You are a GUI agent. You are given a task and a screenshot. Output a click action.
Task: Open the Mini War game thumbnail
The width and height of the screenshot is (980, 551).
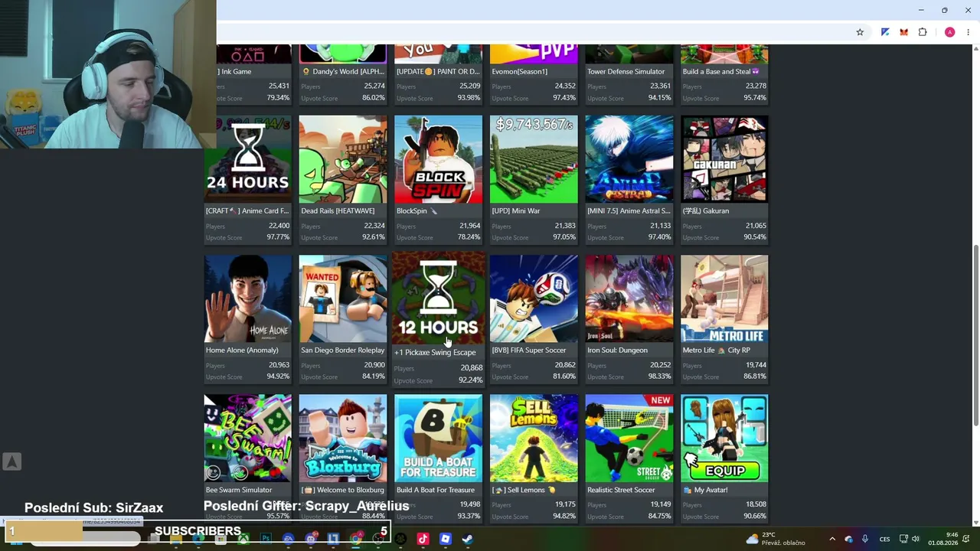pos(534,159)
